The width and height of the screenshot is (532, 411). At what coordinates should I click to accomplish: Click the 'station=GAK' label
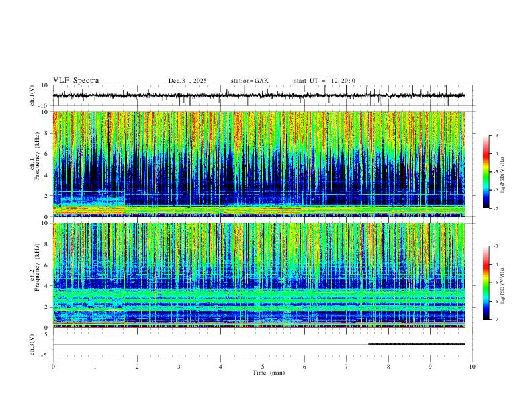[249, 81]
